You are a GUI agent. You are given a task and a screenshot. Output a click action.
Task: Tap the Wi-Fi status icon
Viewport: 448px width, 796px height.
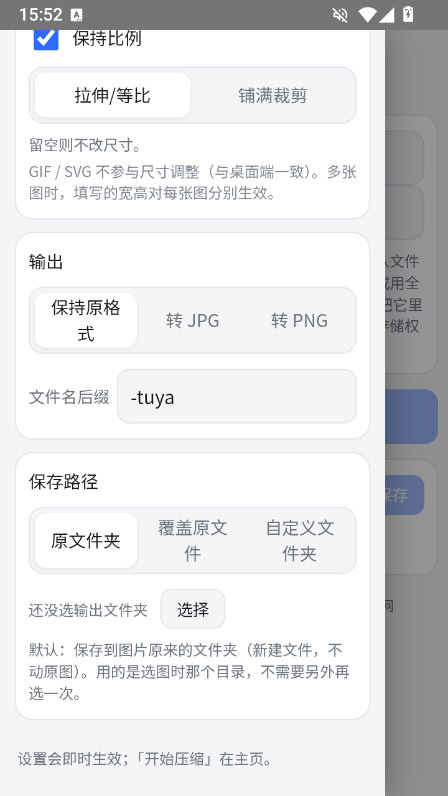coord(367,15)
